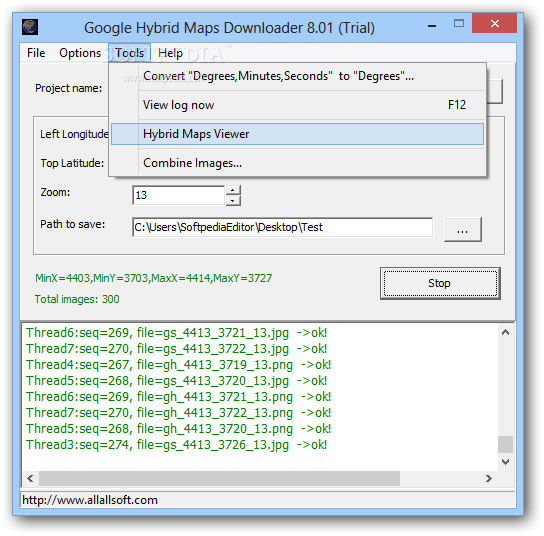The image size is (544, 536).
Task: Select View log now menu entry
Action: coord(297,105)
